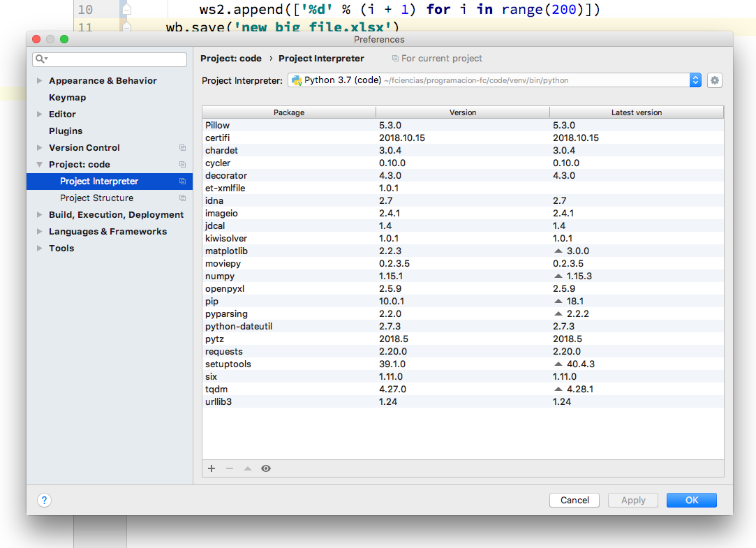Click the search magnifier icon in settings
Viewport: 756px width, 548px height.
[41, 59]
